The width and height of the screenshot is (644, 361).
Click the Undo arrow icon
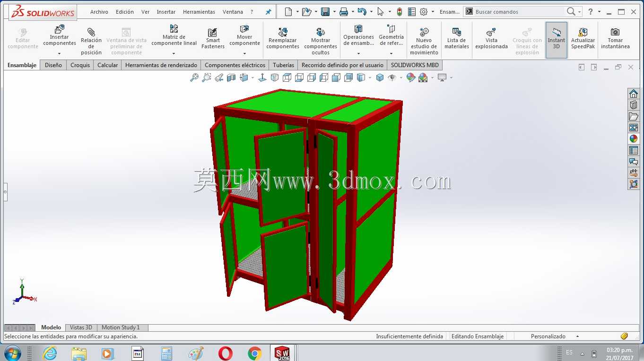(x=362, y=12)
